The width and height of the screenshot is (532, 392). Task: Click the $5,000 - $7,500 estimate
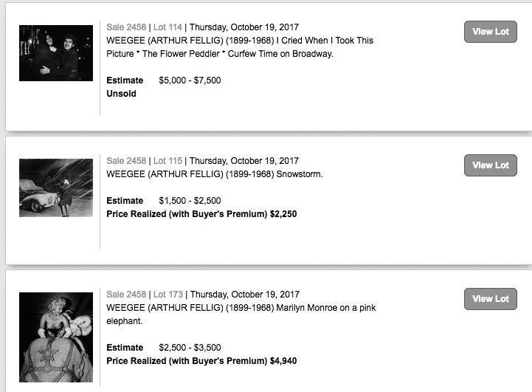click(x=190, y=80)
